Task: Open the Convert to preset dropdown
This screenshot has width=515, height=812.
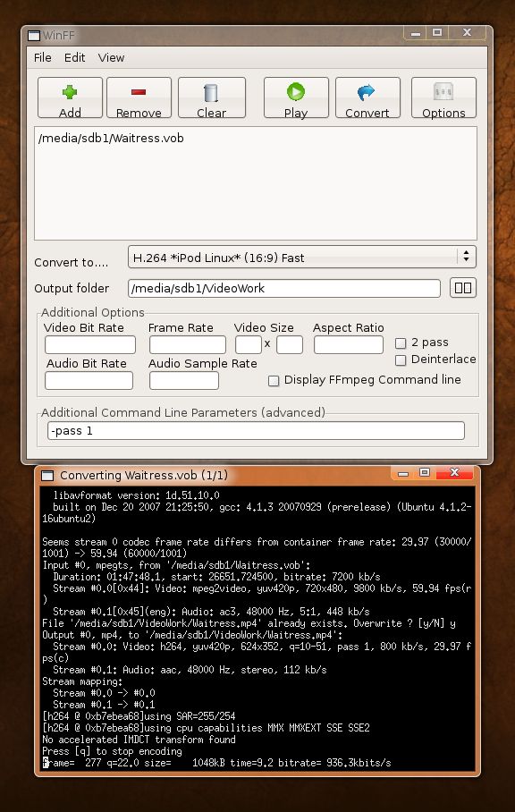Action: pos(301,258)
